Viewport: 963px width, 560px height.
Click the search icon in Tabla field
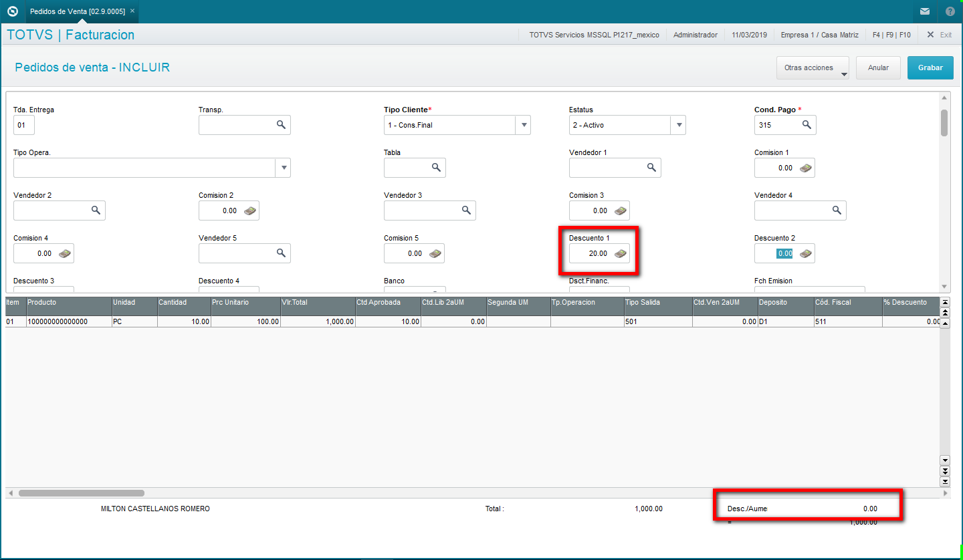pyautogui.click(x=436, y=168)
